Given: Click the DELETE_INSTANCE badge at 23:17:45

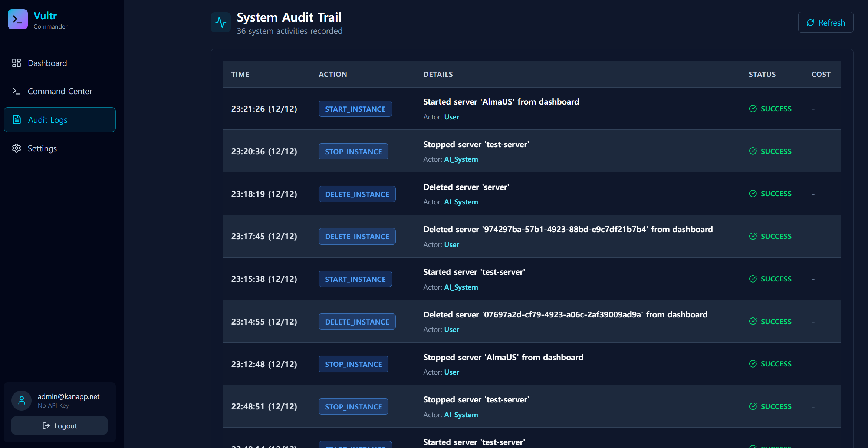Looking at the screenshot, I should (357, 237).
